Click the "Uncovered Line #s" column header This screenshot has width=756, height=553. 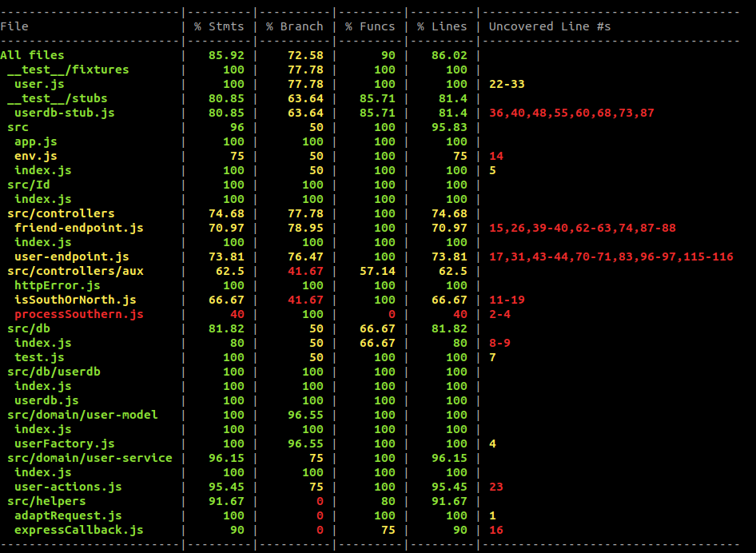550,26
